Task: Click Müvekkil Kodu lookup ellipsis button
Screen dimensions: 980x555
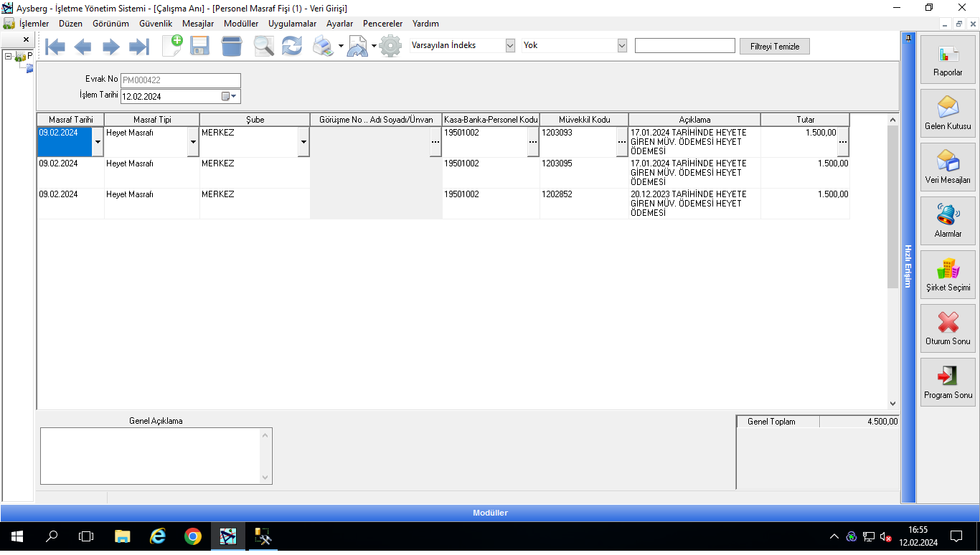Action: click(621, 142)
